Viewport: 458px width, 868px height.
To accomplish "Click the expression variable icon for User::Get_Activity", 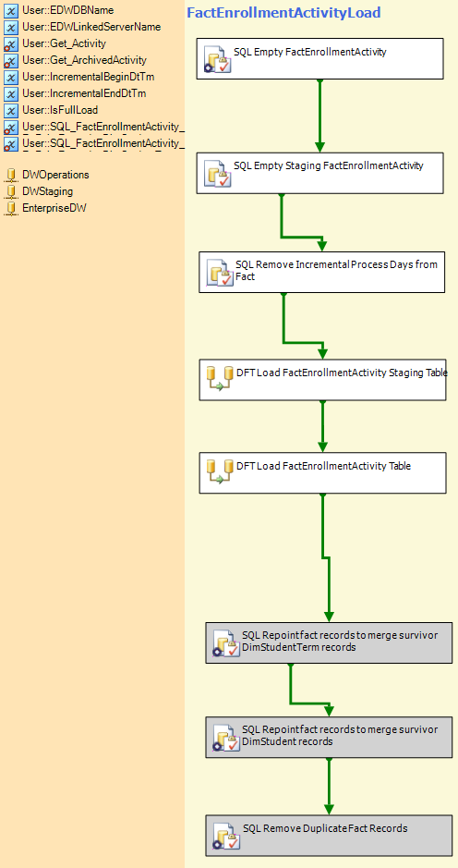I will point(10,43).
